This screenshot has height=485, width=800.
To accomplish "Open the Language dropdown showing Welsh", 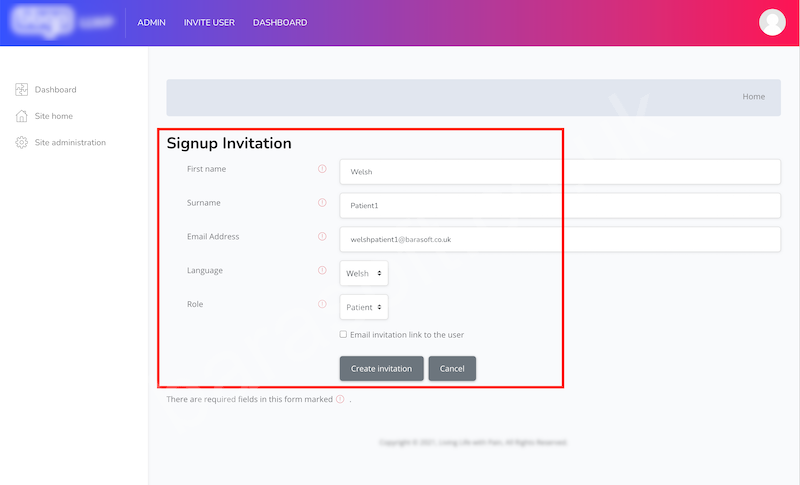I will click(x=364, y=273).
